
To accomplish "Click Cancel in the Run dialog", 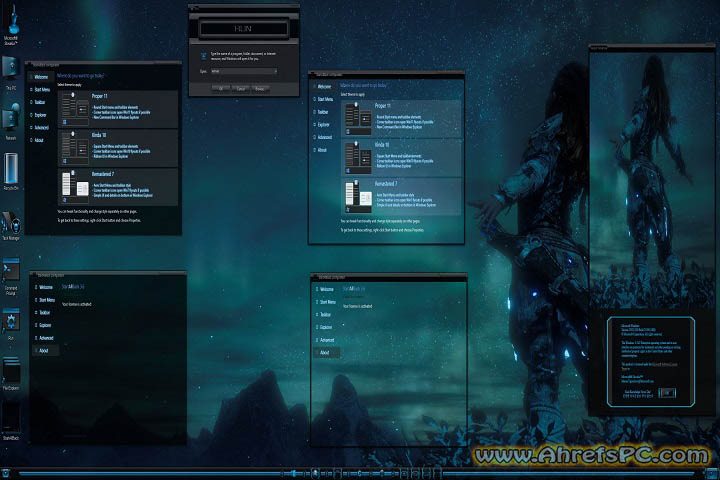I will point(241,89).
